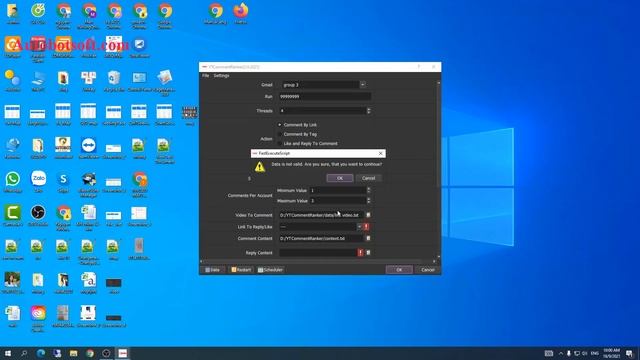Click the red warning icon in Reply Content
This screenshot has height=360, width=640.
pyautogui.click(x=360, y=253)
